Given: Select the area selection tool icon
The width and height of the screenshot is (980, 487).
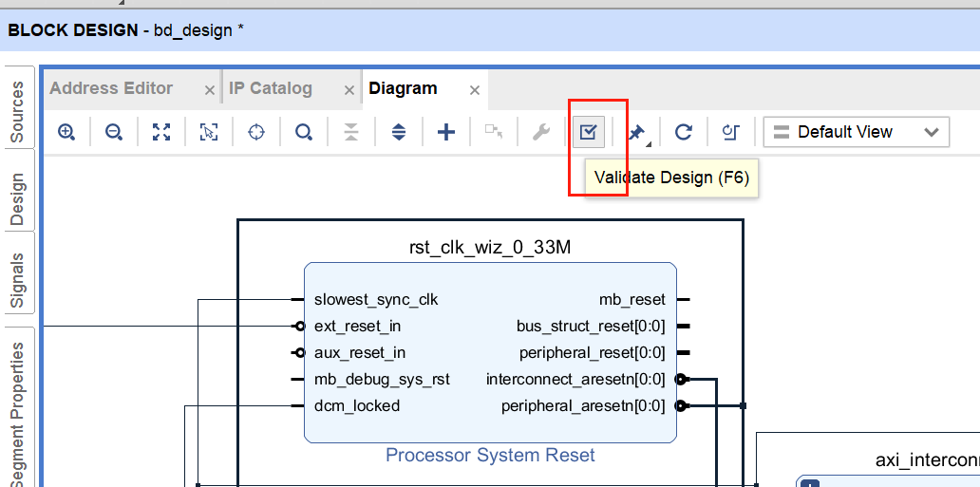Looking at the screenshot, I should point(209,132).
